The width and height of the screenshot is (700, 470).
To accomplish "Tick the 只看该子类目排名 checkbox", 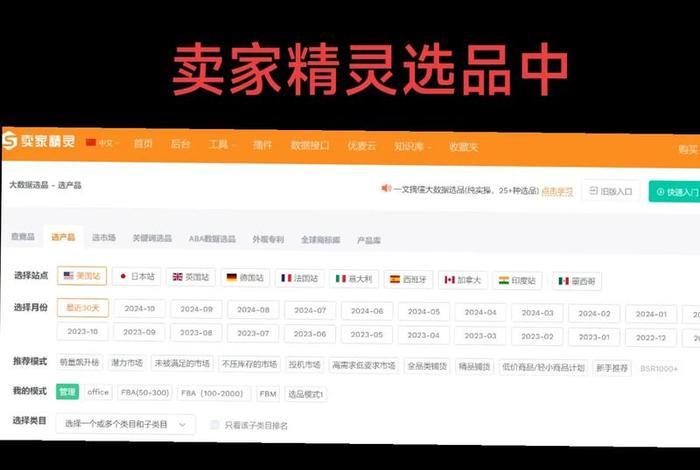I will [x=215, y=424].
